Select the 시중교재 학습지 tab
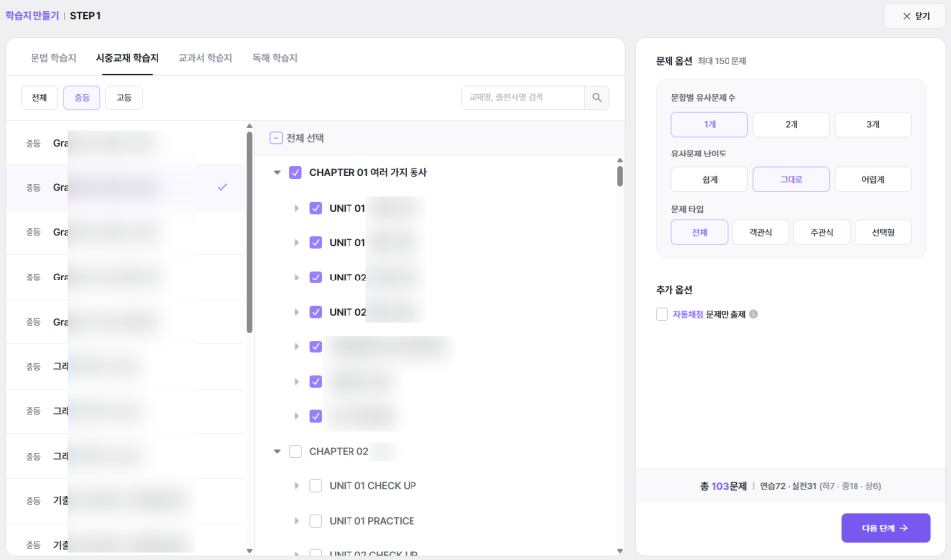The image size is (951, 560). click(127, 58)
